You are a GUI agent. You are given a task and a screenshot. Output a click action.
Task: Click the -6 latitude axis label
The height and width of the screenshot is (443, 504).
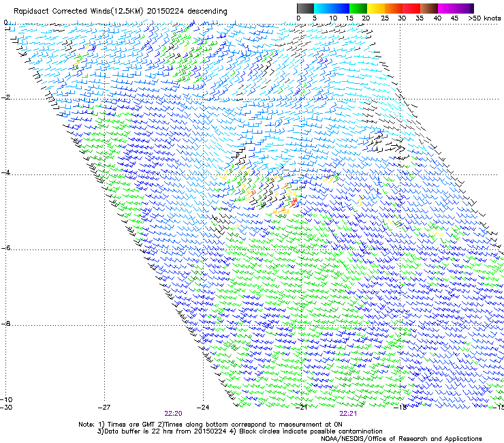pyautogui.click(x=5, y=248)
